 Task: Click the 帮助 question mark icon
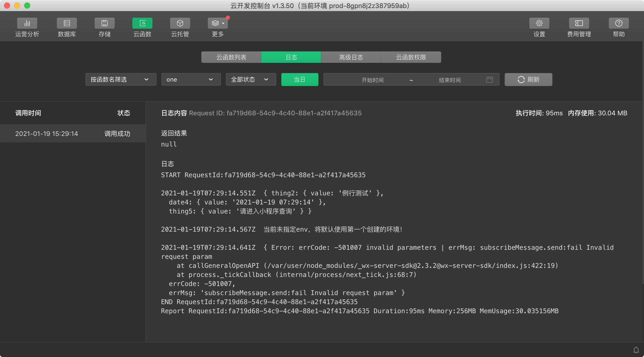[619, 23]
